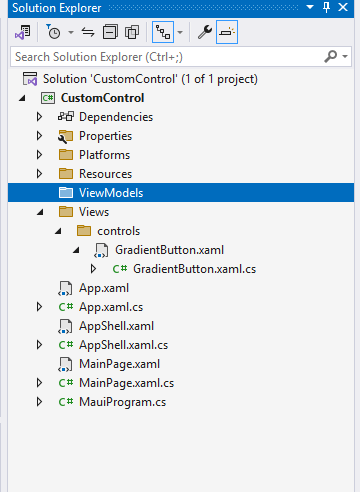Viewport: 360px width, 492px height.
Task: Expand GradientButton.xaml.cs node
Action: [x=93, y=269]
